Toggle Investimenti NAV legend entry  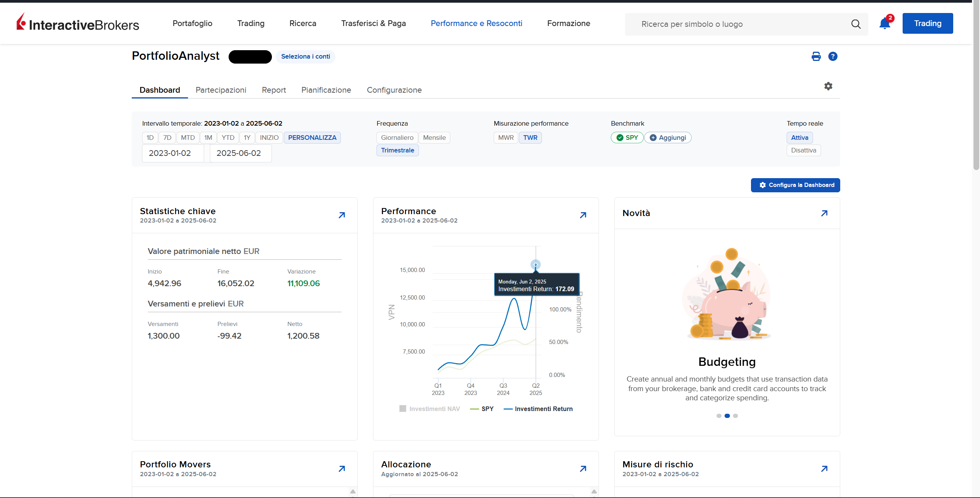(430, 409)
